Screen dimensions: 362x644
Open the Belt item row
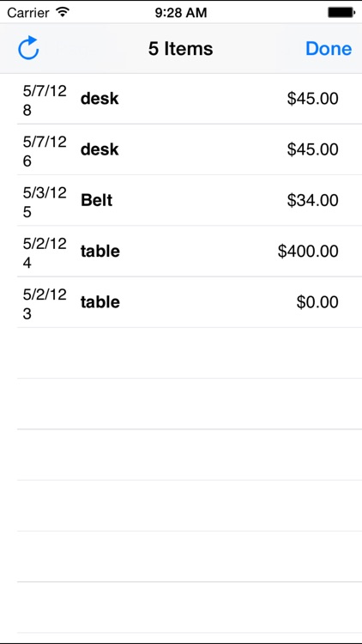point(181,200)
